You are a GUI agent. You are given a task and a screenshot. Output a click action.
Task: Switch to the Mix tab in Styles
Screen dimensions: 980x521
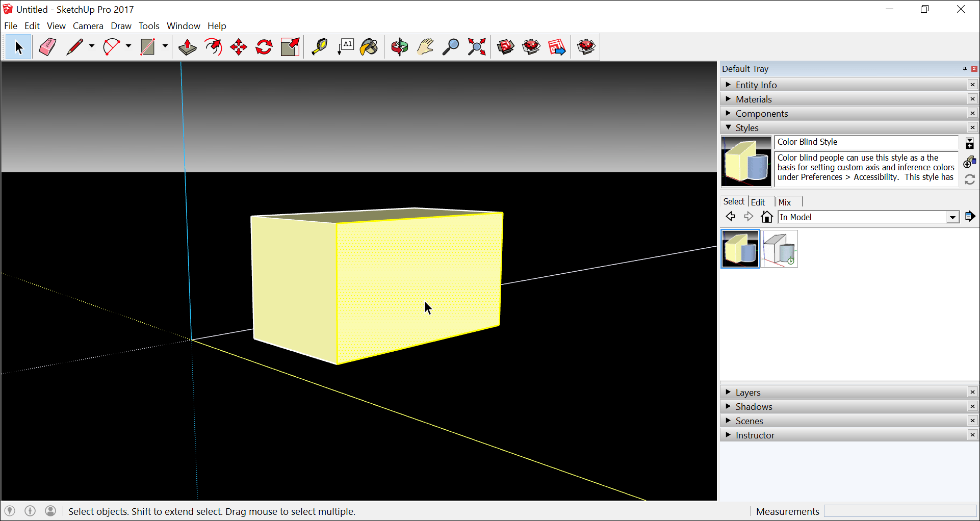coord(785,202)
